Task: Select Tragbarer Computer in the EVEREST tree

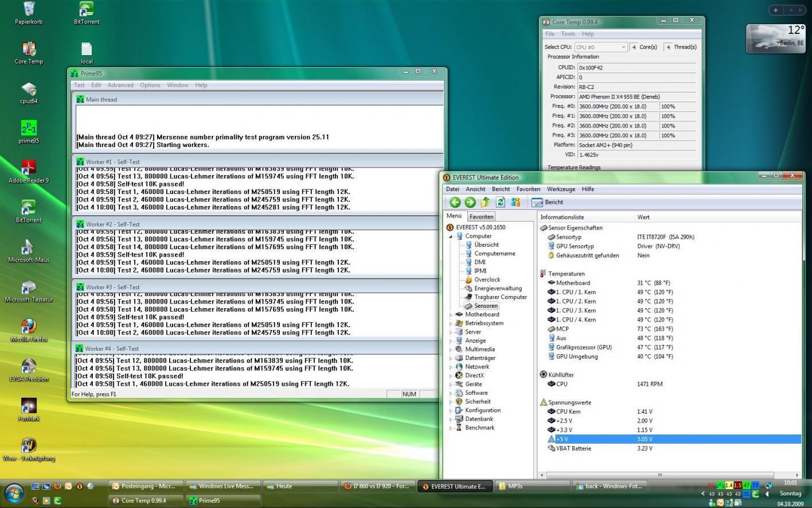Action: click(500, 297)
